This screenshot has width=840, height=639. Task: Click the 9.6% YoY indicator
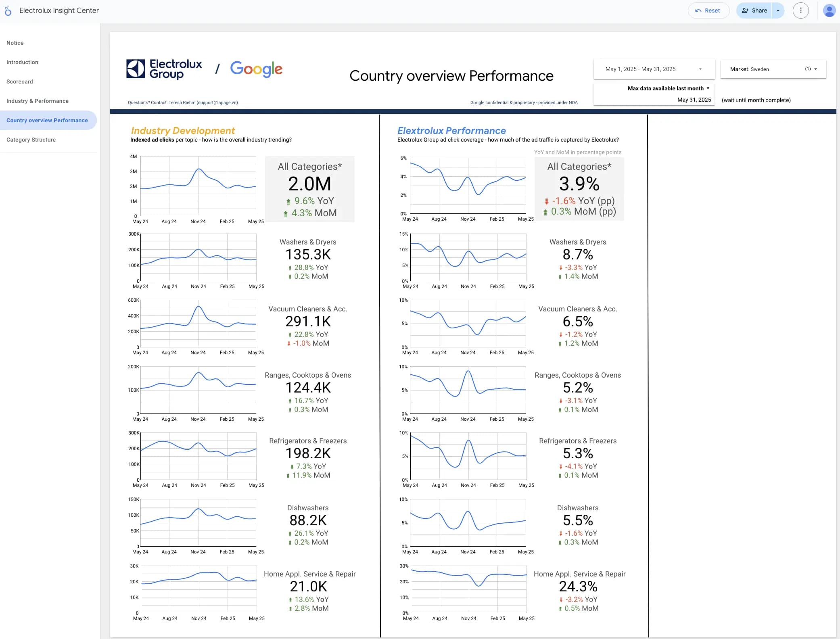[x=310, y=201]
